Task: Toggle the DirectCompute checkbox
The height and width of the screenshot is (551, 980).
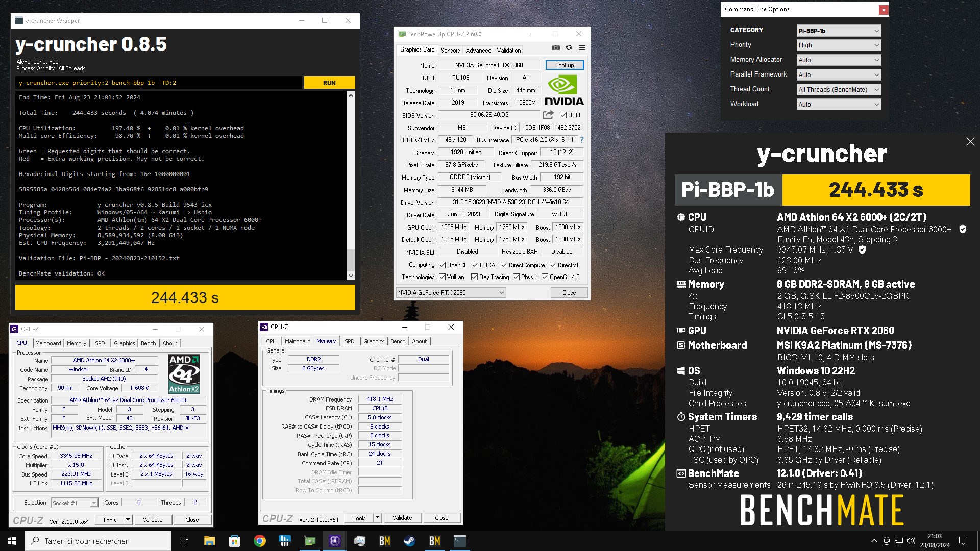Action: pos(504,265)
